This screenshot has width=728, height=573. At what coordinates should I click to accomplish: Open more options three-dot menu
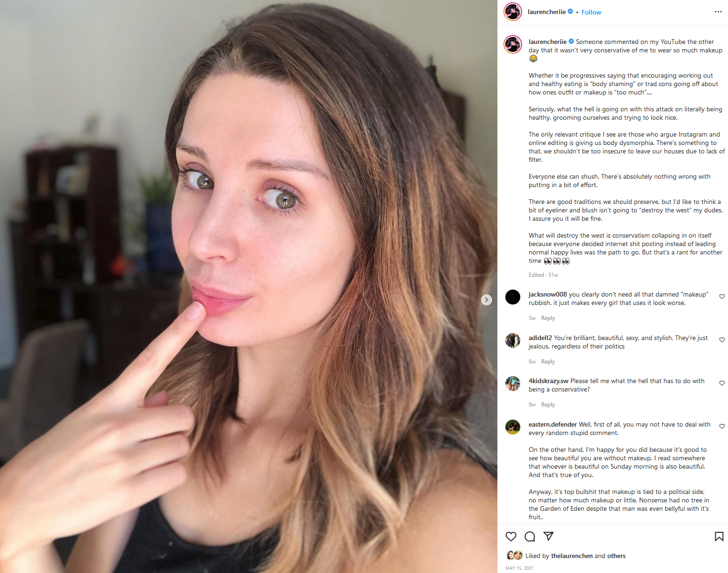click(718, 12)
